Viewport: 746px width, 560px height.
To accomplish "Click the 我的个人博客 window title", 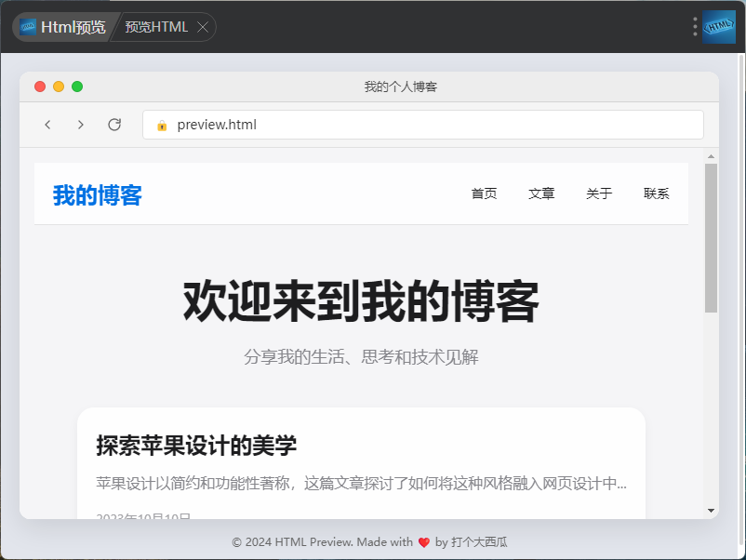I will point(401,87).
